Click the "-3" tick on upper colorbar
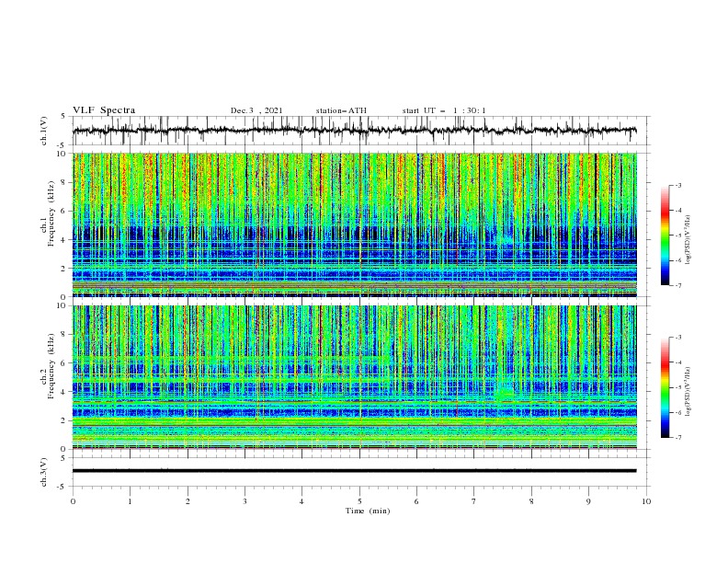 [x=677, y=185]
